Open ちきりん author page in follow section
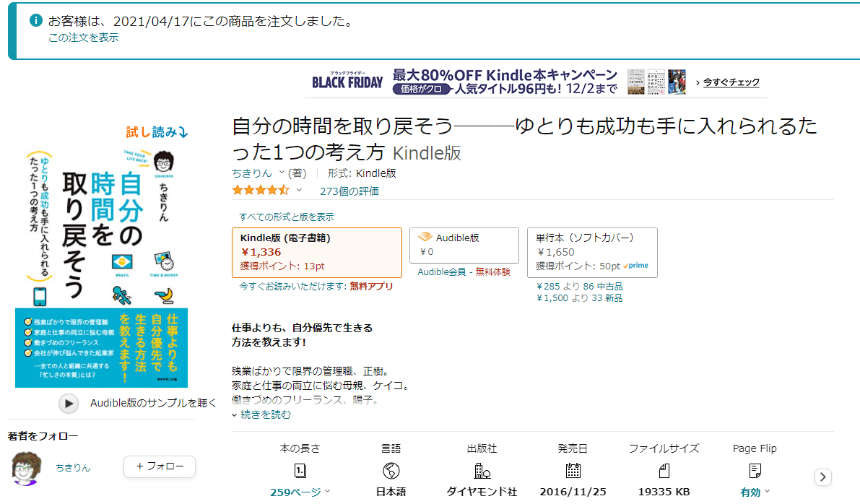 [x=73, y=468]
